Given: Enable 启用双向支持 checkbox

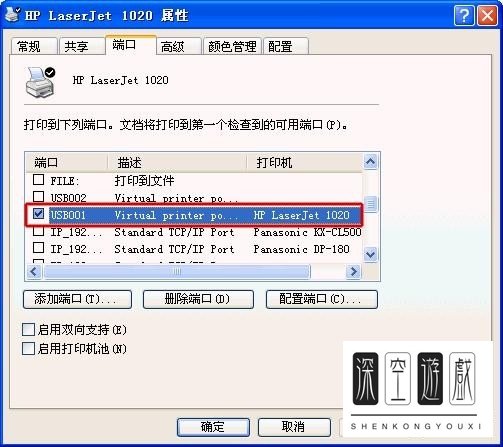Looking at the screenshot, I should point(28,329).
